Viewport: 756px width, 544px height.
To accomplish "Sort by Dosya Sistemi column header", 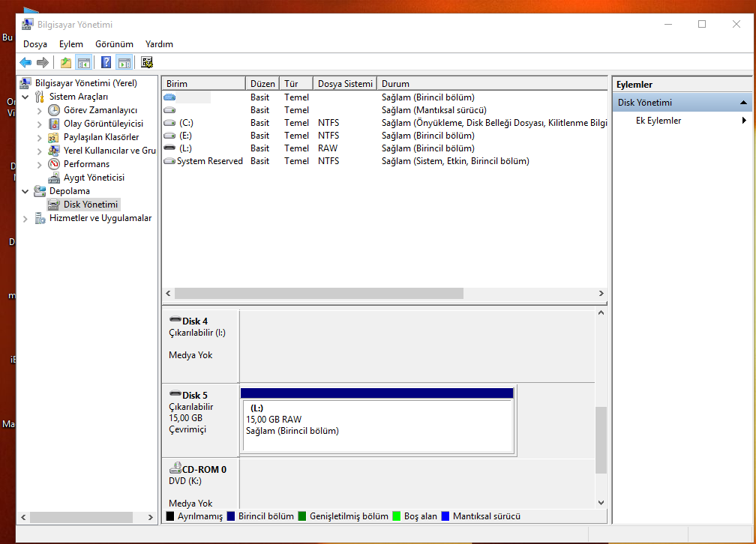I will pyautogui.click(x=345, y=83).
